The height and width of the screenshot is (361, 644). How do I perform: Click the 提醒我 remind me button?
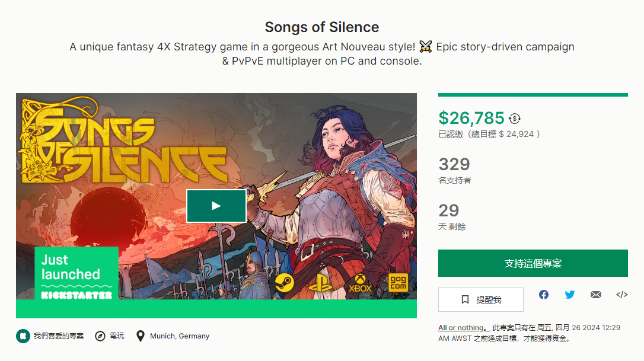click(480, 300)
